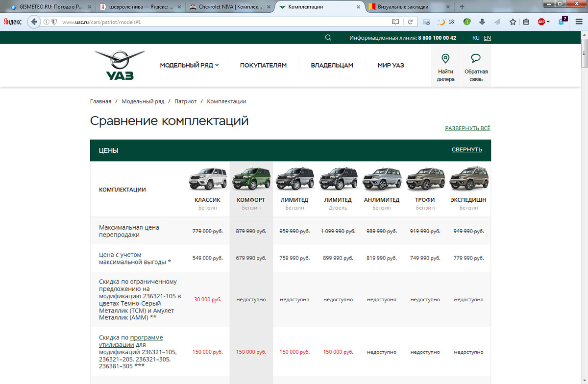Bookmark this page with the star
Viewport: 588px width, 384px height.
[x=513, y=22]
